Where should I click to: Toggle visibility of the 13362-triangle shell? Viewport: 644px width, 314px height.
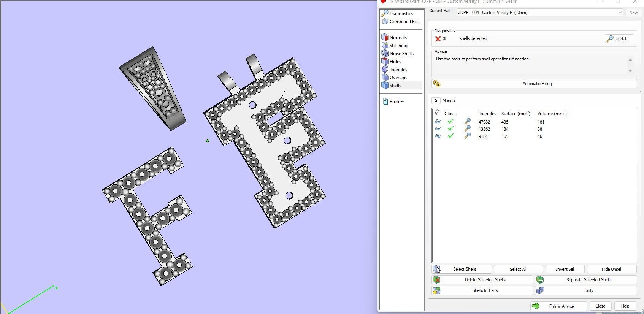point(438,129)
